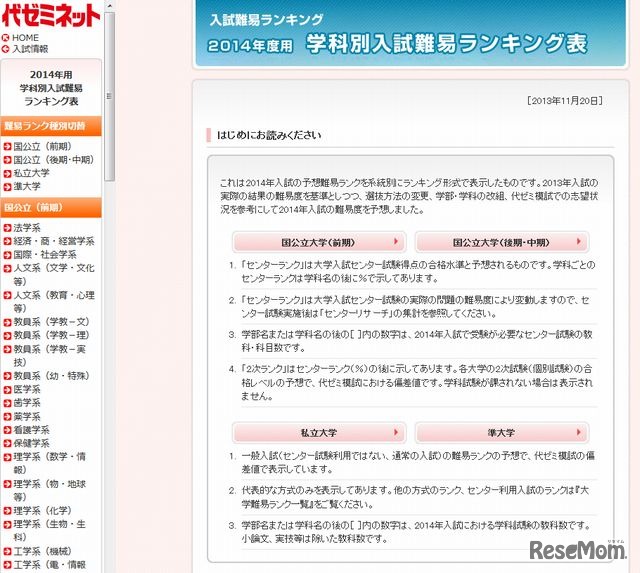This screenshot has height=573, width=640.
Task: Select 準大学 in sidebar list
Action: pyautogui.click(x=27, y=187)
